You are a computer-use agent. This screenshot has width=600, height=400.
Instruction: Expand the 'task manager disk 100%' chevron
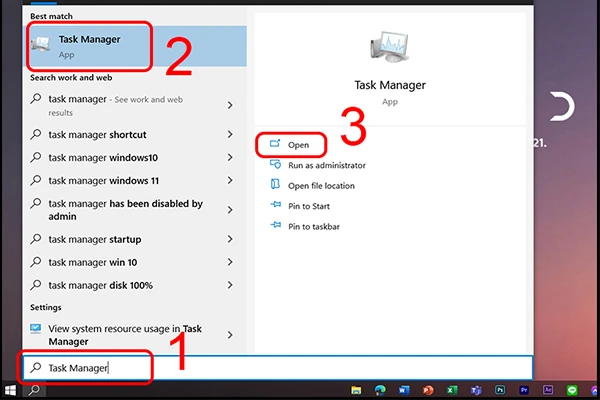click(230, 285)
